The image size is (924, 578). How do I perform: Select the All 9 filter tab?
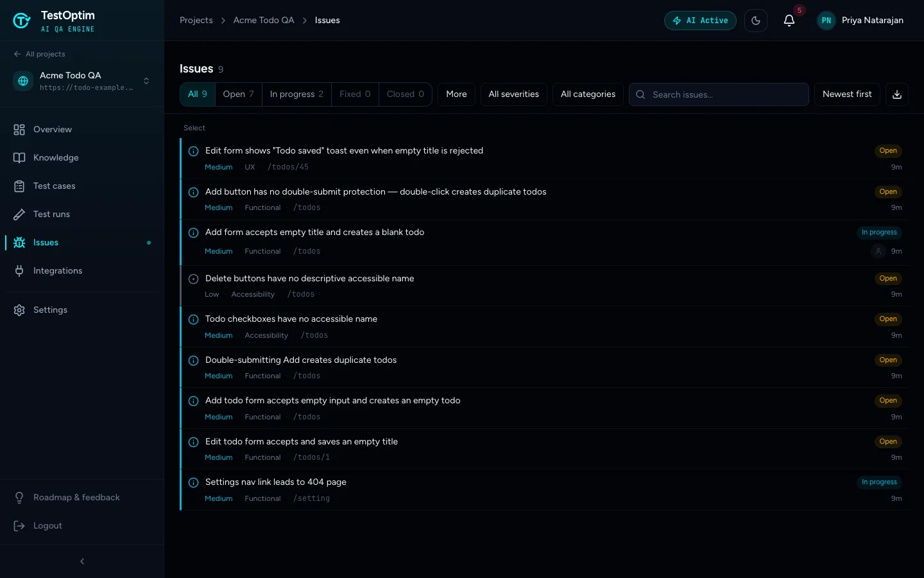point(198,94)
